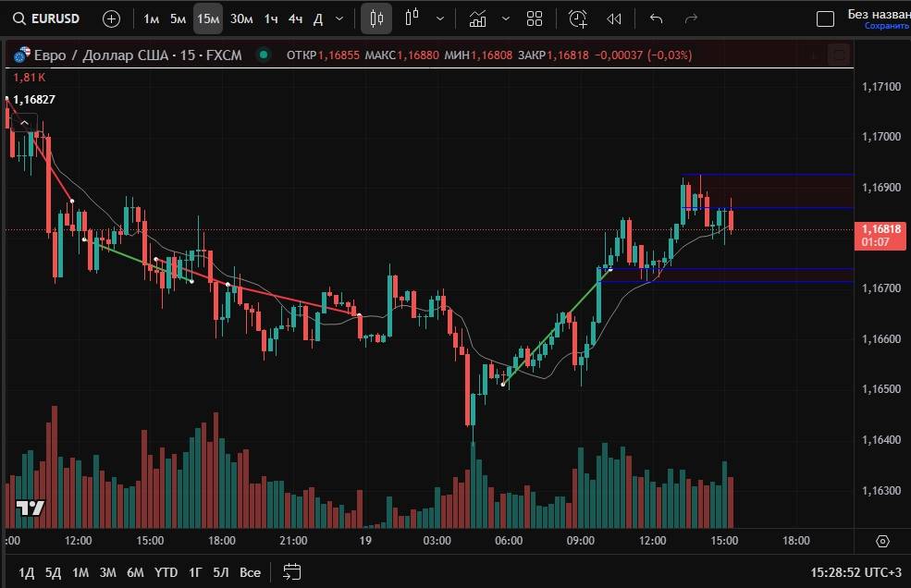
Task: Start bar replay with rewind icon
Action: tap(613, 18)
